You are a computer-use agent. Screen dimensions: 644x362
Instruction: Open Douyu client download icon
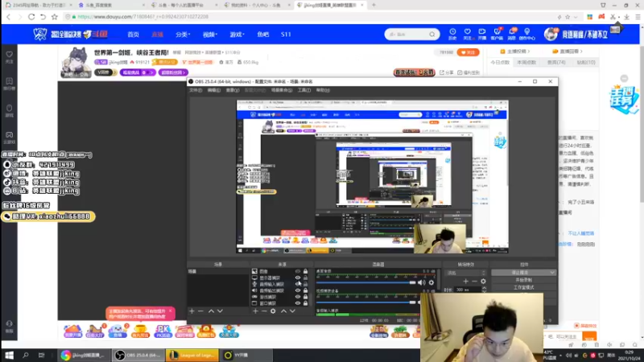click(497, 34)
